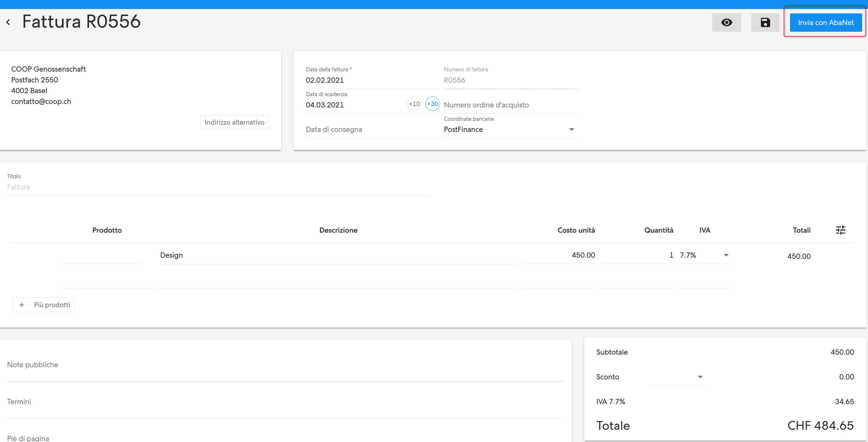Click the Sconto amount input
This screenshot has width=868, height=442.
click(663, 377)
